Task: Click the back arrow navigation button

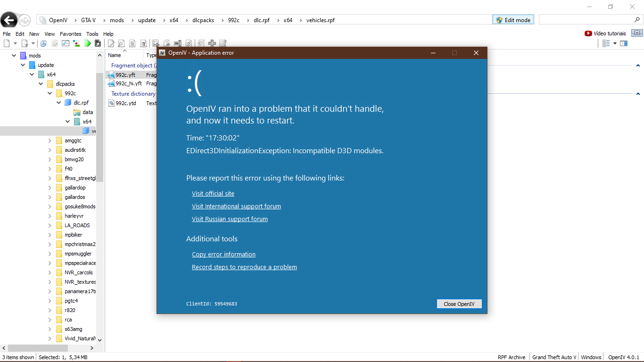Action: [9, 20]
